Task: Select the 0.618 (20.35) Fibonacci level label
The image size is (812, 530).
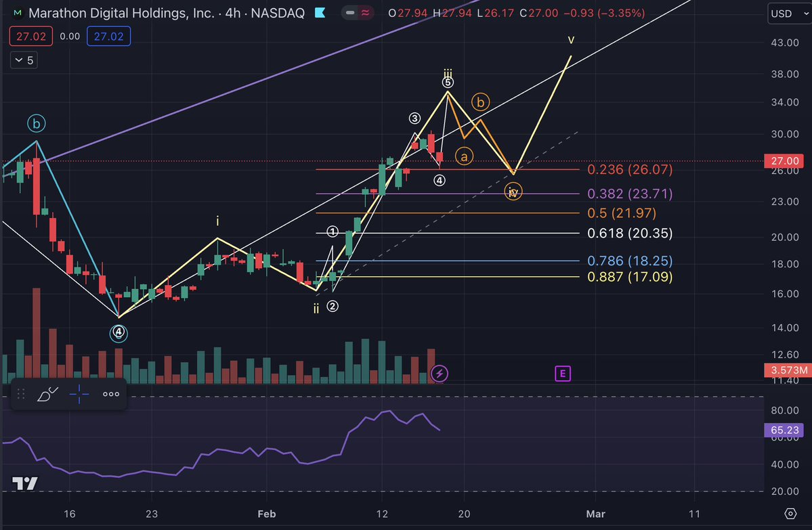Action: click(630, 233)
